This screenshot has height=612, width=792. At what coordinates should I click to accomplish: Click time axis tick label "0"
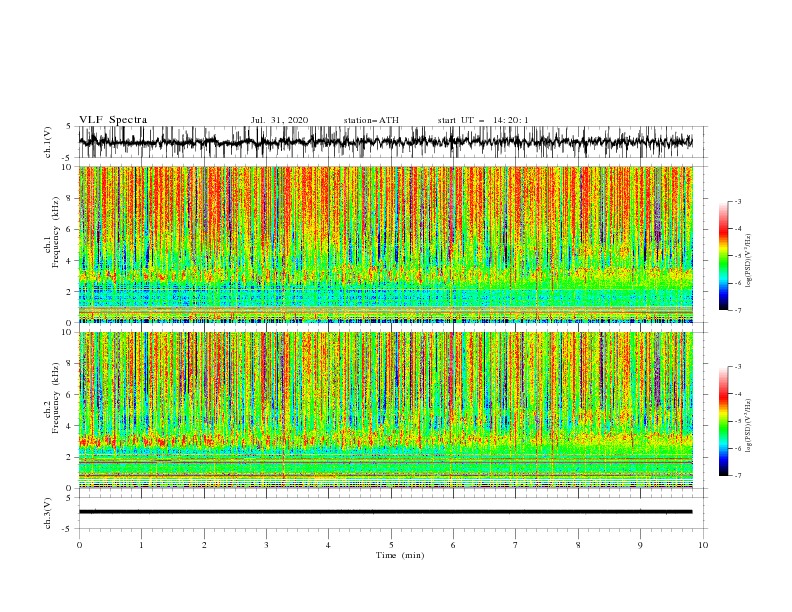[x=79, y=545]
